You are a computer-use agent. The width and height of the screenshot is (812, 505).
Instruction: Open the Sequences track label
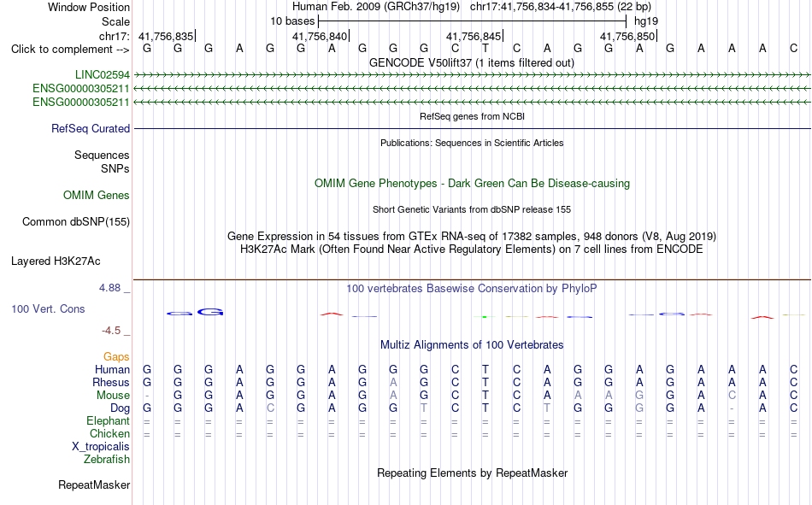pyautogui.click(x=102, y=155)
